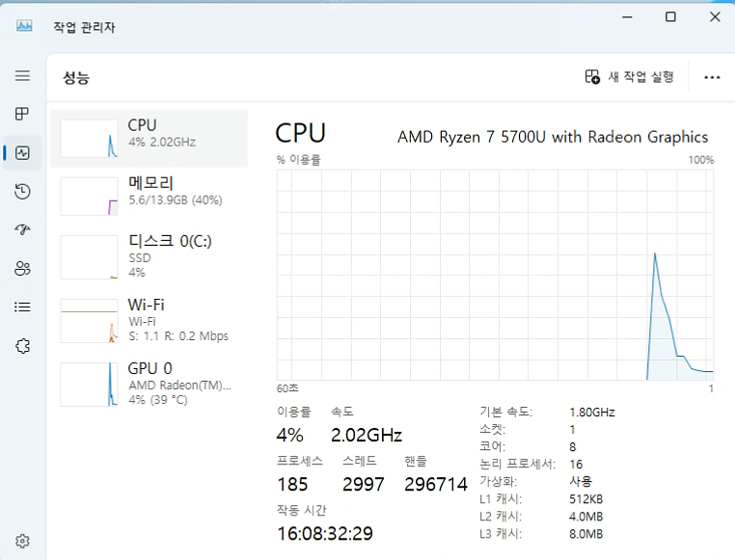Open the Services puzzle-piece icon
Screen dimensions: 735x560
[x=22, y=346]
